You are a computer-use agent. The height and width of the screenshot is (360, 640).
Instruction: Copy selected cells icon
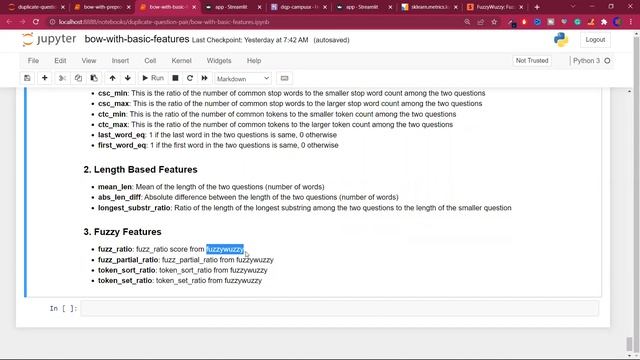(78, 78)
